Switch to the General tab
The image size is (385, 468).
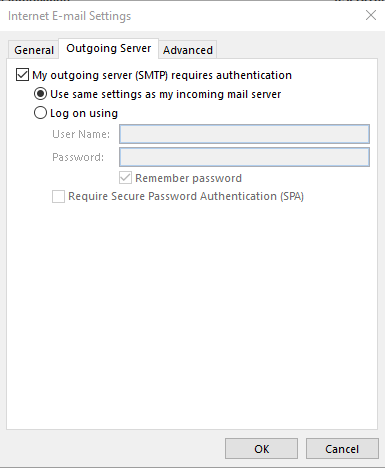34,50
